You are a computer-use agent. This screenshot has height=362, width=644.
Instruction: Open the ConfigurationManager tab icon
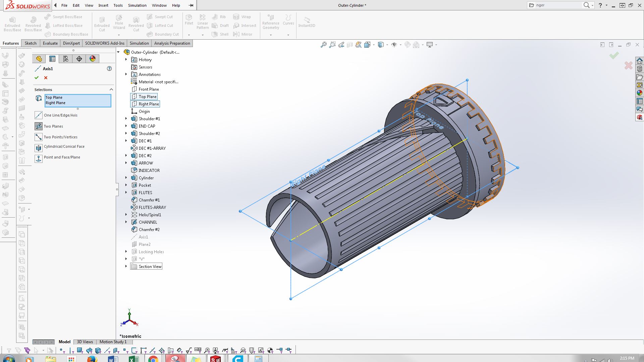pos(66,59)
